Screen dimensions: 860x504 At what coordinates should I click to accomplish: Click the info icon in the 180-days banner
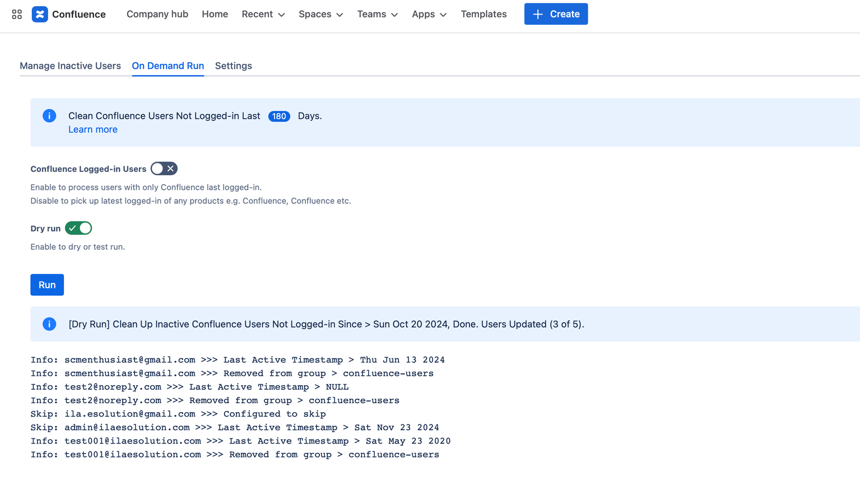pyautogui.click(x=49, y=116)
